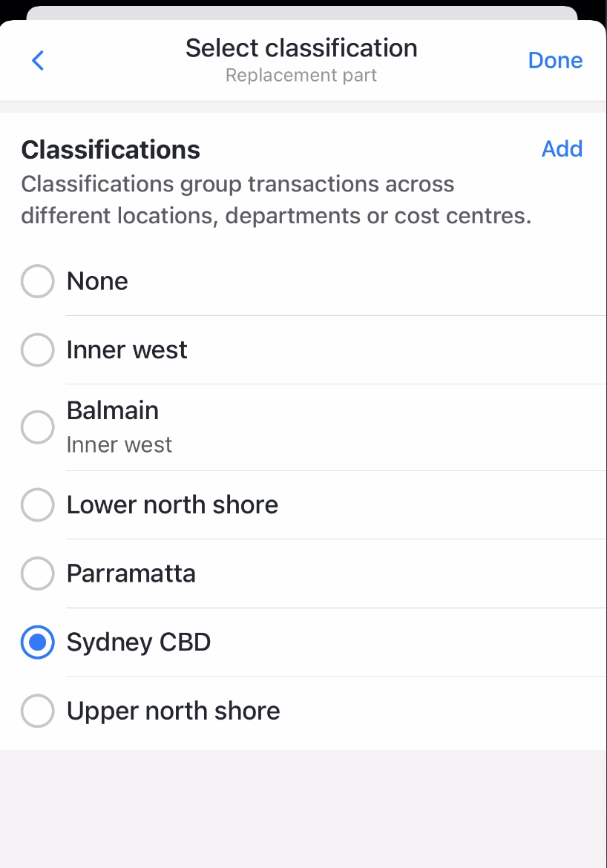This screenshot has width=607, height=868.
Task: Tap Add to create a new classification
Action: (562, 148)
